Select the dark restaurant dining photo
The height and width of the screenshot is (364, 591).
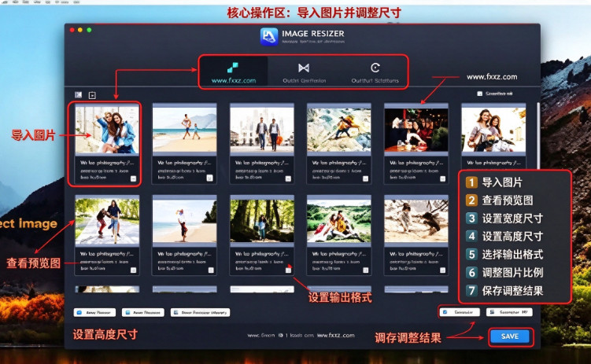click(x=416, y=130)
